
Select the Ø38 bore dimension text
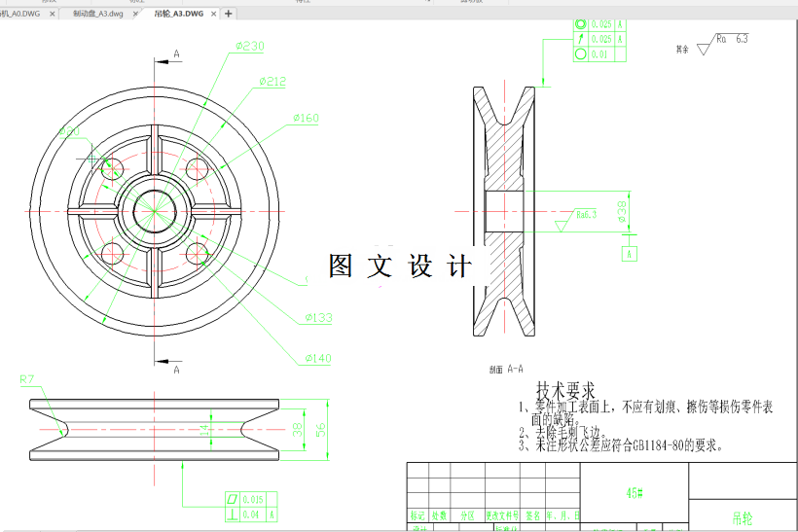click(622, 212)
